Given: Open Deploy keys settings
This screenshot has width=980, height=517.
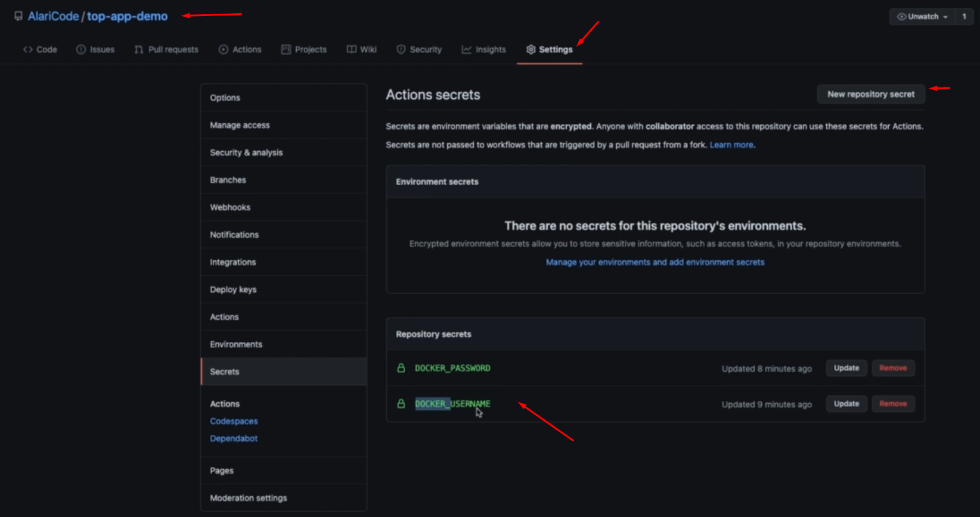Looking at the screenshot, I should click(284, 289).
